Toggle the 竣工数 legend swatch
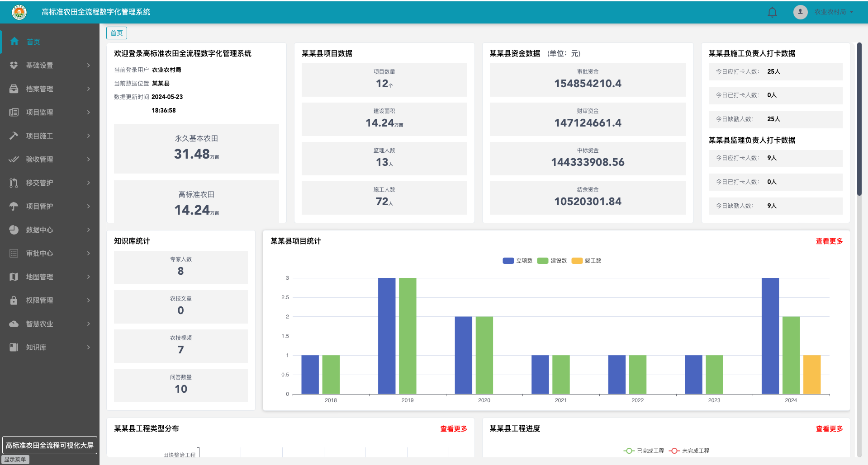The height and width of the screenshot is (465, 868). pos(577,261)
